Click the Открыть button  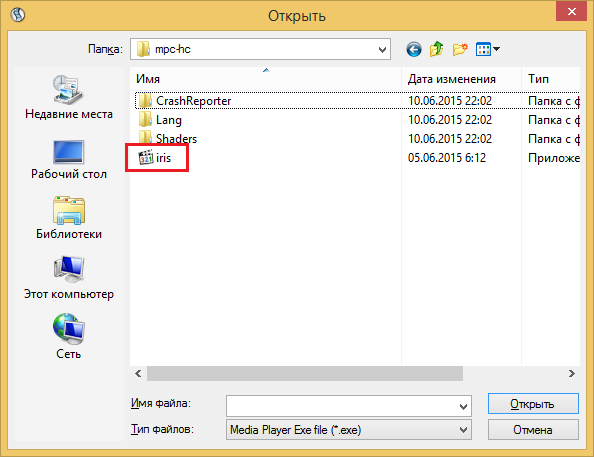533,404
